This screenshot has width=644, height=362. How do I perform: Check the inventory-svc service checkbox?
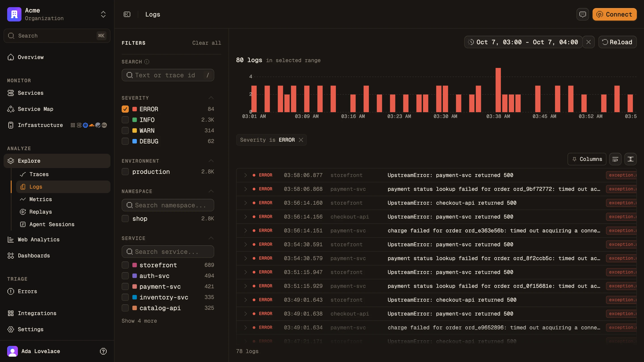click(125, 298)
